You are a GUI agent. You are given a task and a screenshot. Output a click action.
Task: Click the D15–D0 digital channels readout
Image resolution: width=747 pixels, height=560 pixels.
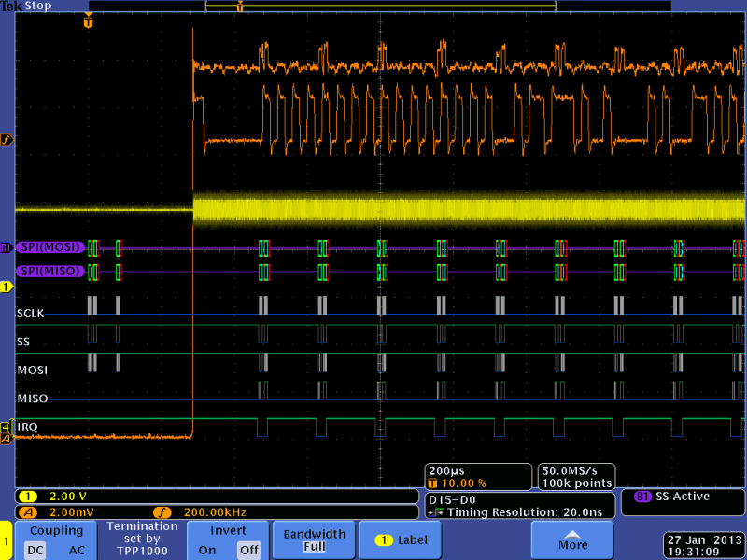(x=452, y=500)
